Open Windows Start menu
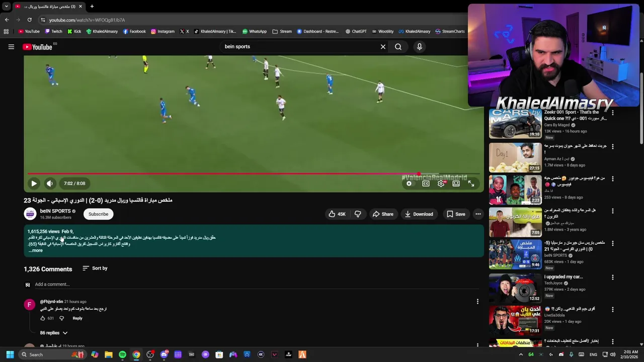The image size is (644, 362). 10,355
